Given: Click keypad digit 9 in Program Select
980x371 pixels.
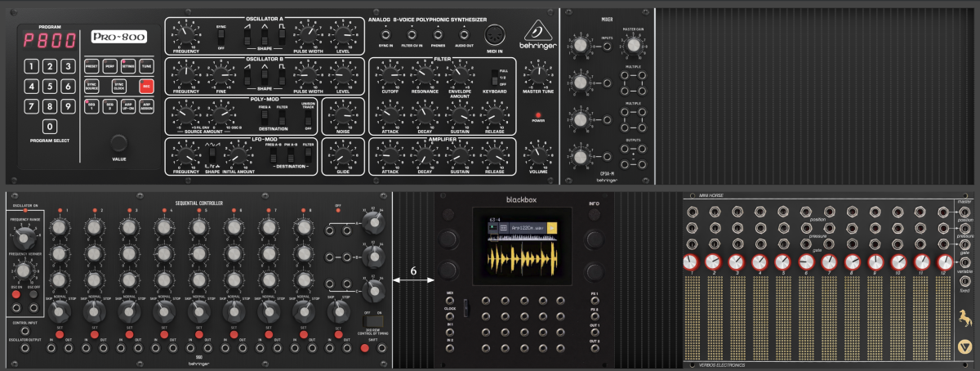Looking at the screenshot, I should (68, 106).
